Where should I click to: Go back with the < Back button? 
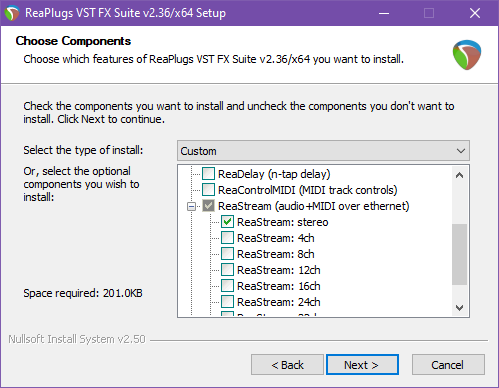click(x=287, y=365)
